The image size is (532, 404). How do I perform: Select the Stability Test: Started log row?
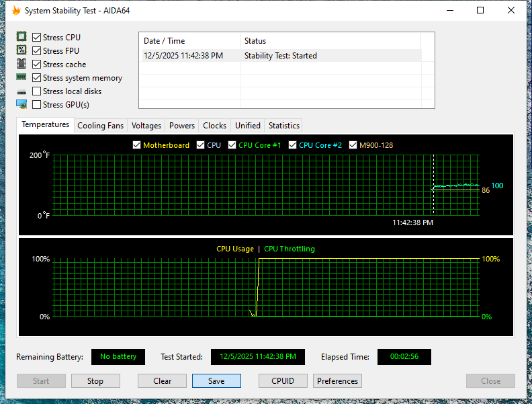click(x=280, y=56)
